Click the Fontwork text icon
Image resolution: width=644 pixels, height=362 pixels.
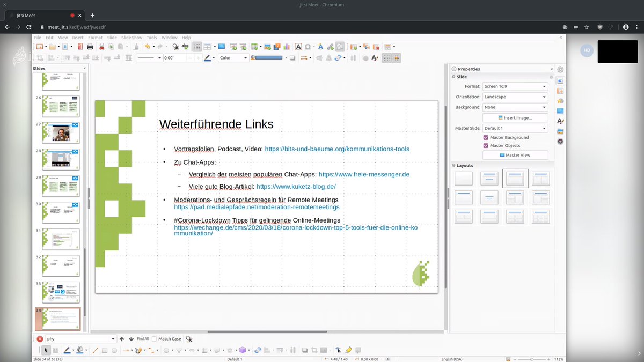click(321, 47)
